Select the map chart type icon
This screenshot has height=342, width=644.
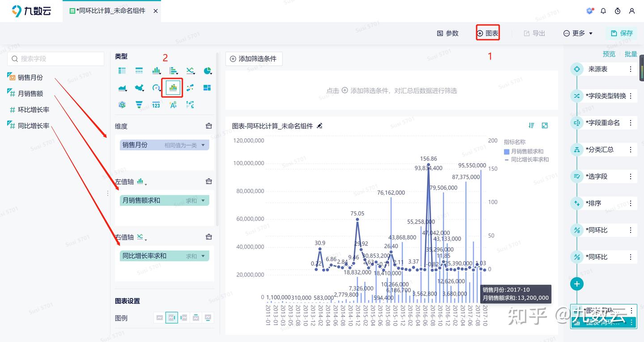[x=139, y=88]
